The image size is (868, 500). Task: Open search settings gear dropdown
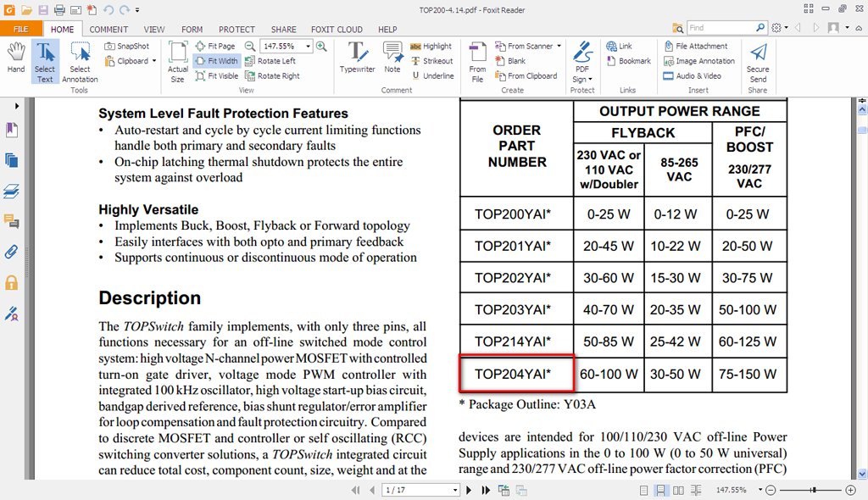coord(780,28)
